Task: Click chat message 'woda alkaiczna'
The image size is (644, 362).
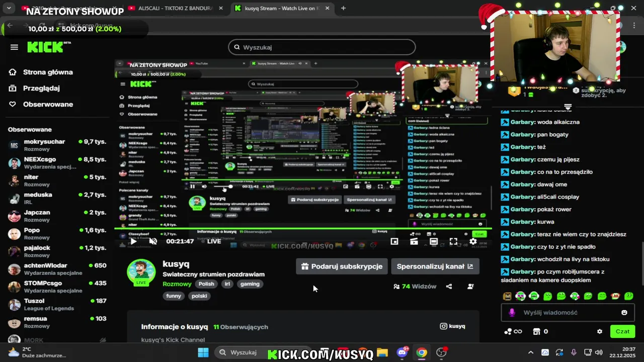Action: [558, 122]
